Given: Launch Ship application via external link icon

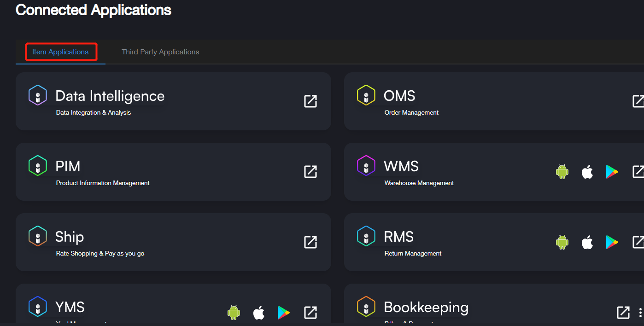Looking at the screenshot, I should pos(310,242).
